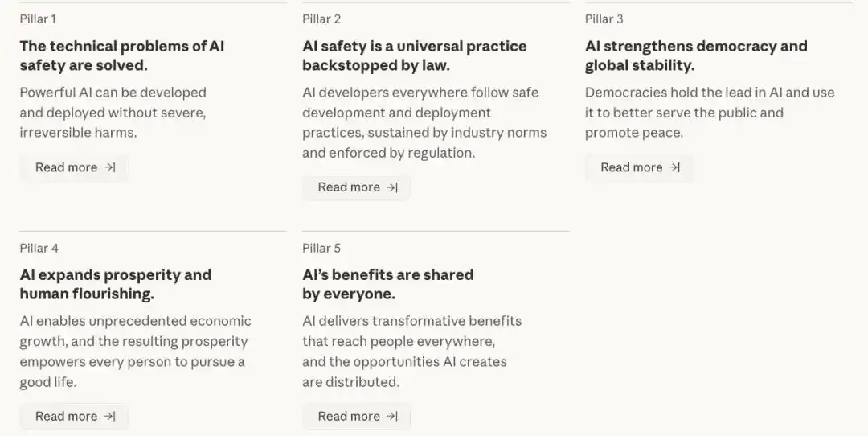Screen dimensions: 868x436
Task: Click the arrow icon in Pillar 3's Read more
Action: [x=674, y=167]
